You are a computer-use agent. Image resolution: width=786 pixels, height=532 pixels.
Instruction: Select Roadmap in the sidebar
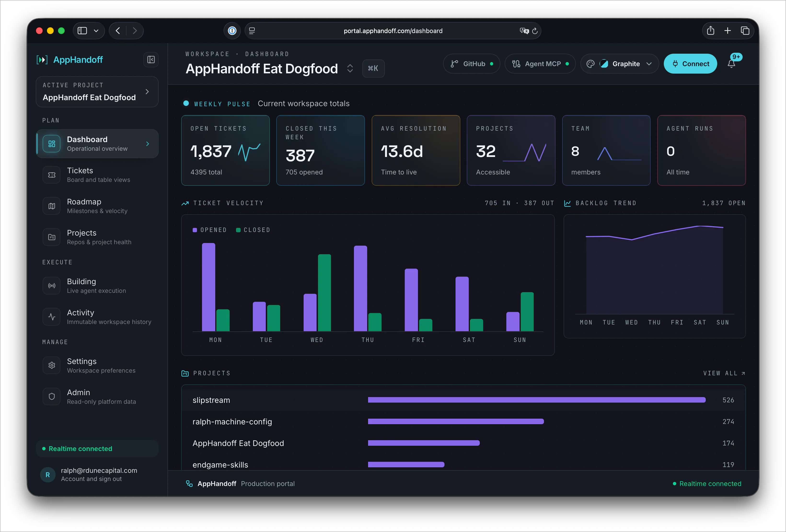[97, 206]
